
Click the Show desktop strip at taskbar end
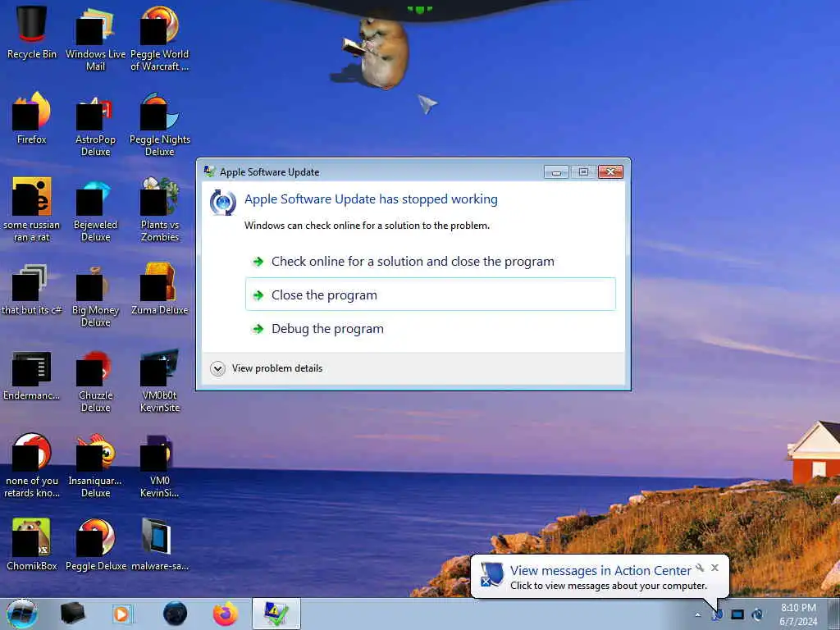pyautogui.click(x=834, y=614)
